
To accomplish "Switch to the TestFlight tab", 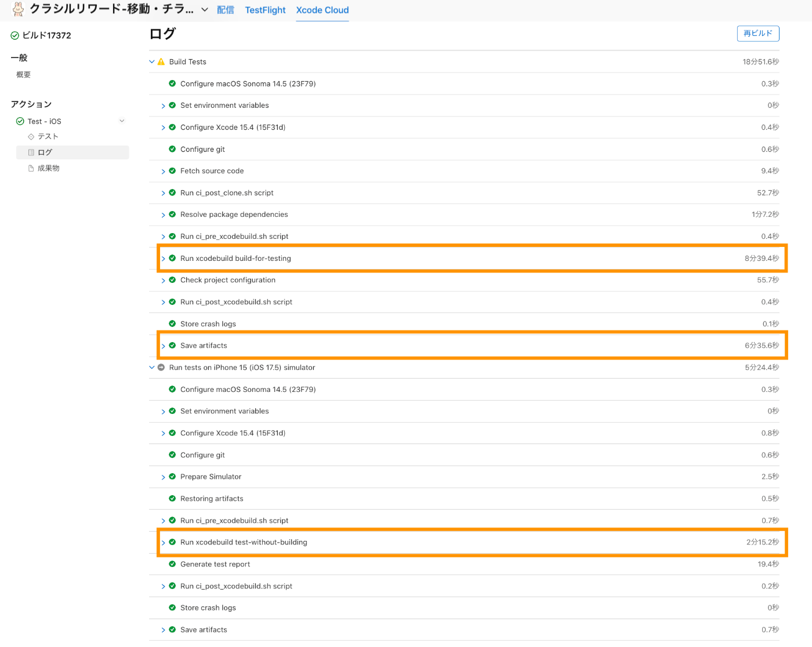I will coord(265,10).
